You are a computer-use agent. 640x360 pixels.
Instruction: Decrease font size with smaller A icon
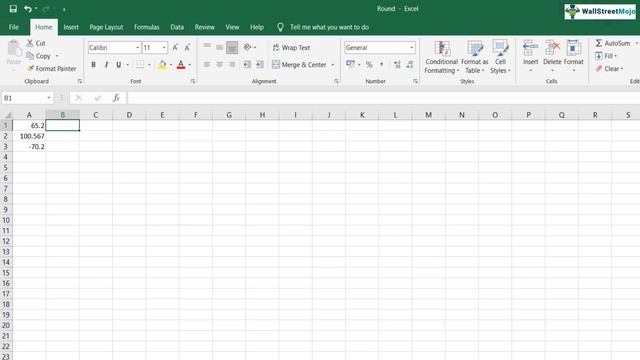coord(187,47)
